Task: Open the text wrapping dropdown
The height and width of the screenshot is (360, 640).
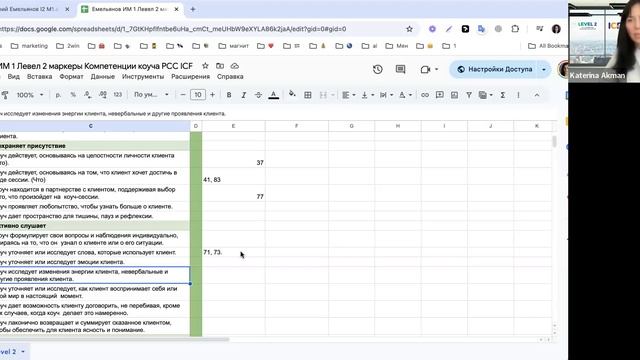Action: [386, 95]
